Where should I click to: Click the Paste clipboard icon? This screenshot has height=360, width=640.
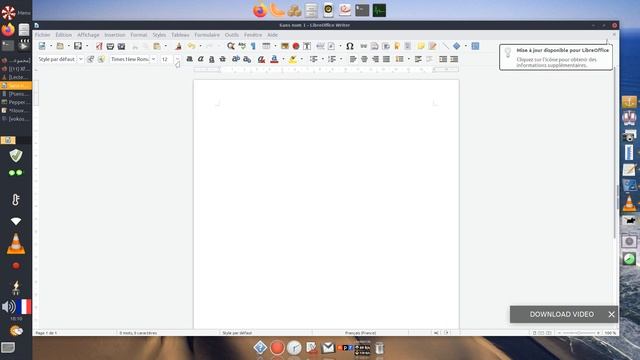157,46
